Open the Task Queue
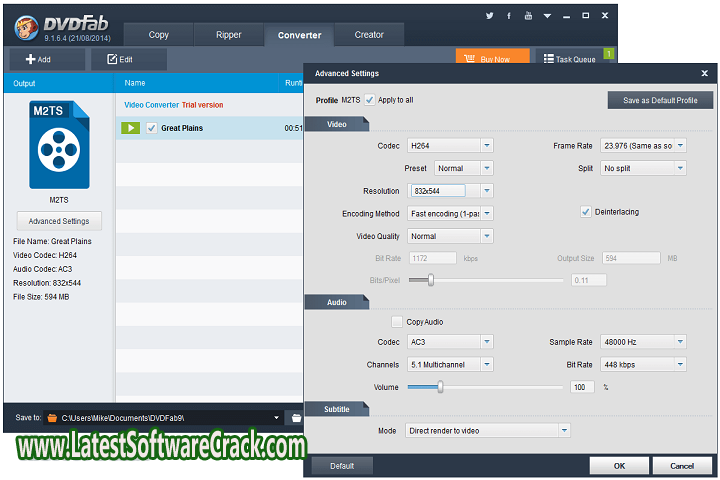 569,59
